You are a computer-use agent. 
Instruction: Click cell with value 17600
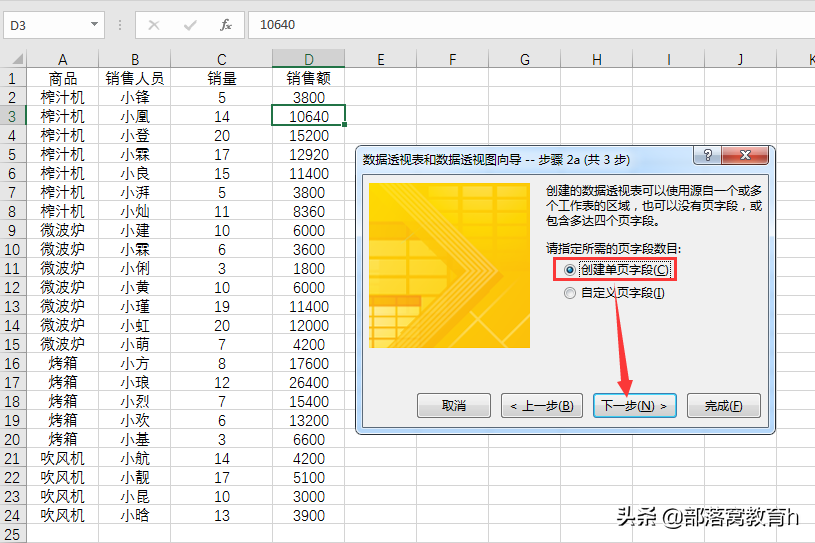309,363
